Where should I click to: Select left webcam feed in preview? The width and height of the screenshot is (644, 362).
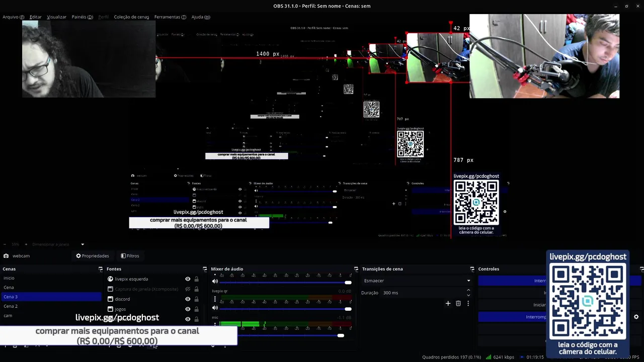click(x=89, y=59)
